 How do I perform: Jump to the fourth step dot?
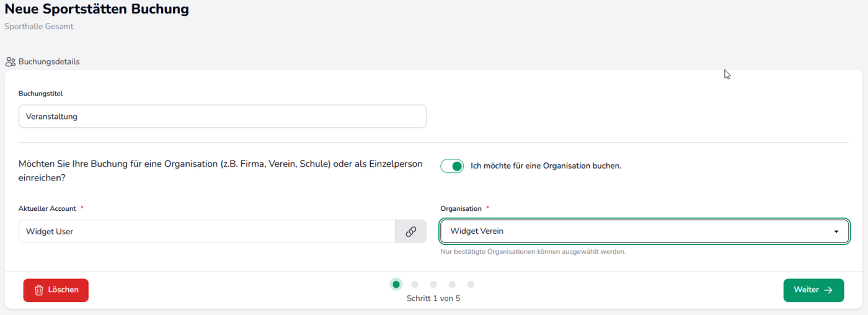click(x=452, y=285)
